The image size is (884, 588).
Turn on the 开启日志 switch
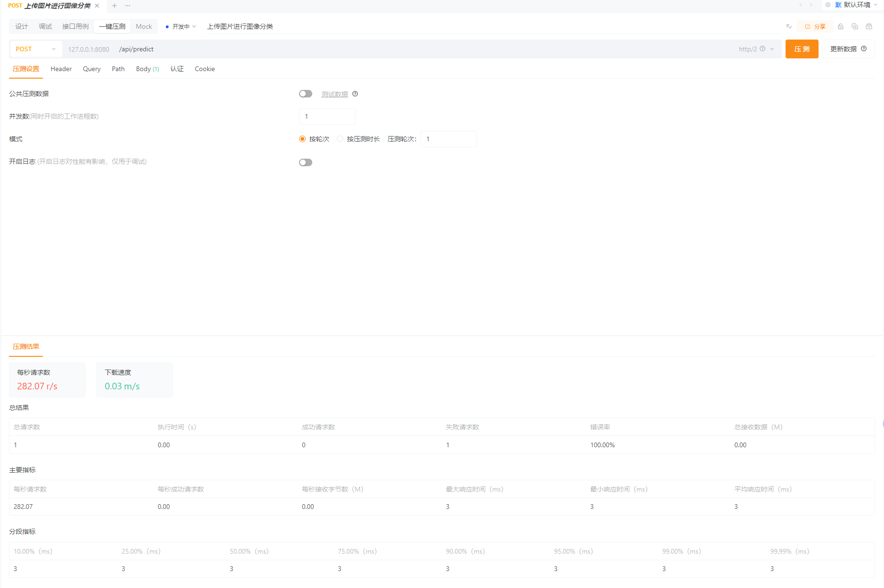pyautogui.click(x=306, y=162)
